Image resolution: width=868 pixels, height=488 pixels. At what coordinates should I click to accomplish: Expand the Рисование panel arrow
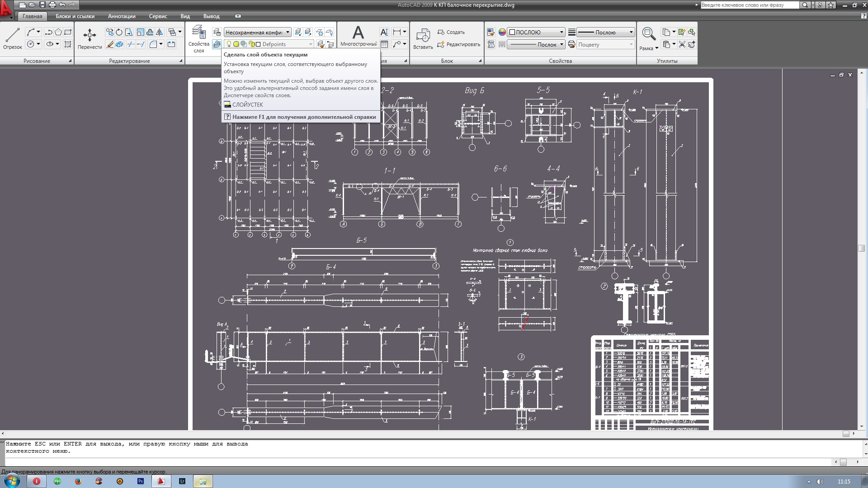point(70,61)
